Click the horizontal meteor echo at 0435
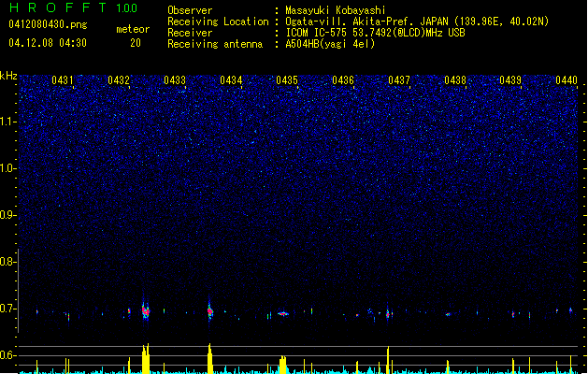 (x=283, y=313)
